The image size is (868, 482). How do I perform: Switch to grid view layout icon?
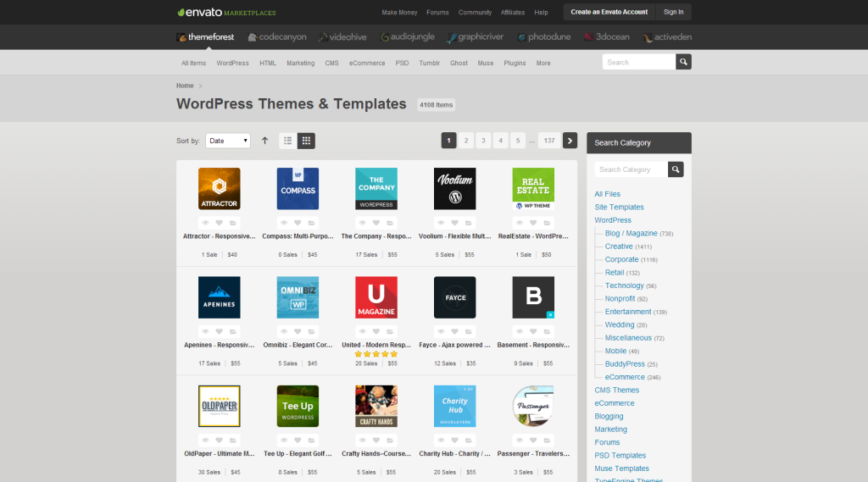[x=306, y=141]
